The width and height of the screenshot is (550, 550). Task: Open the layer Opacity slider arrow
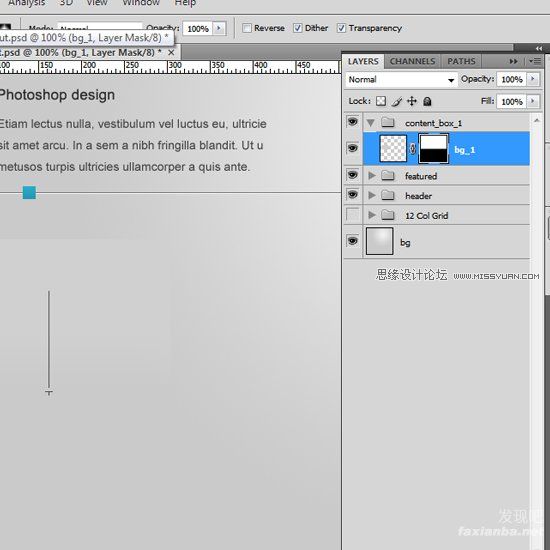(x=533, y=79)
